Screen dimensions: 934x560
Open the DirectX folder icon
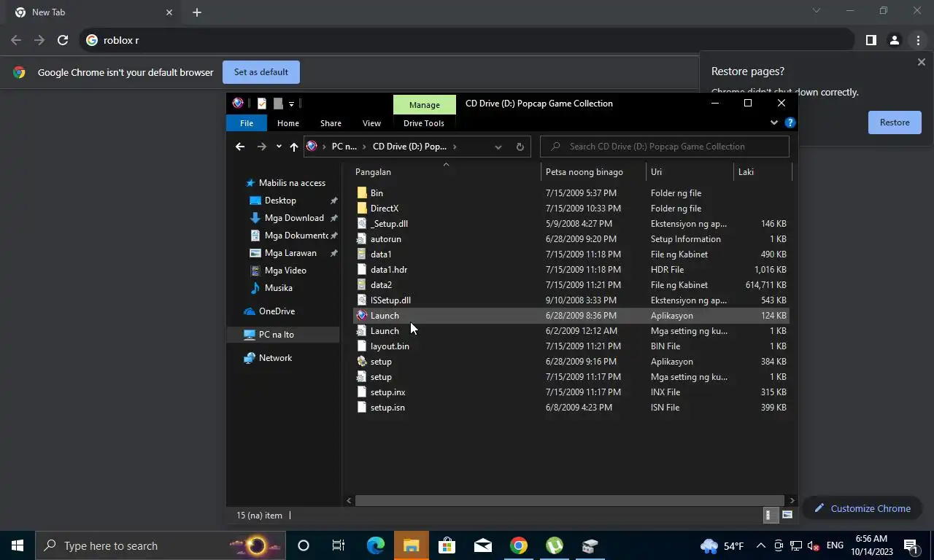point(362,209)
